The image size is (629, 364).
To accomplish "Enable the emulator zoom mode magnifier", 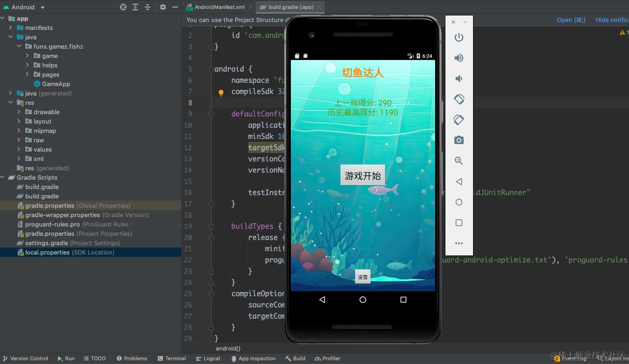I will (x=459, y=160).
